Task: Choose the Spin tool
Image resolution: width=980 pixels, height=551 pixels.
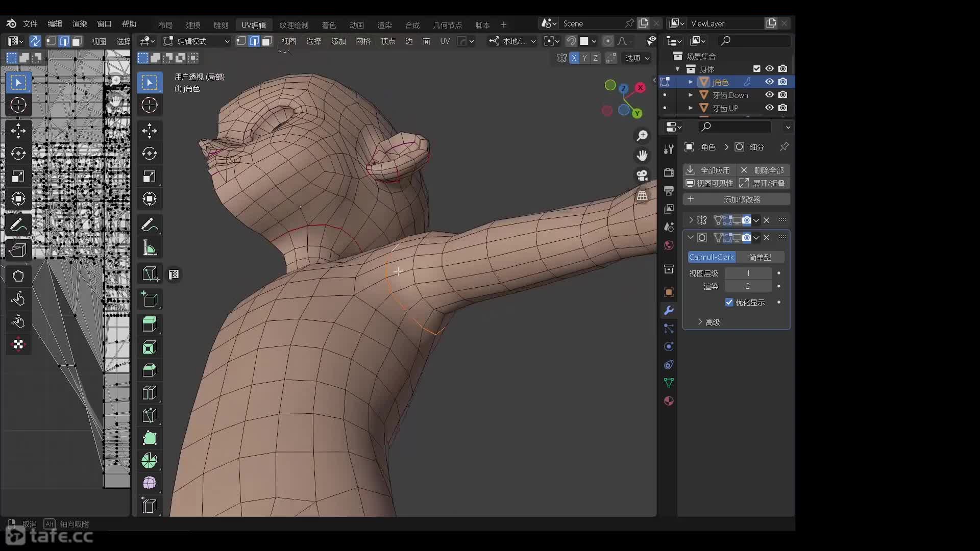Action: point(150,461)
